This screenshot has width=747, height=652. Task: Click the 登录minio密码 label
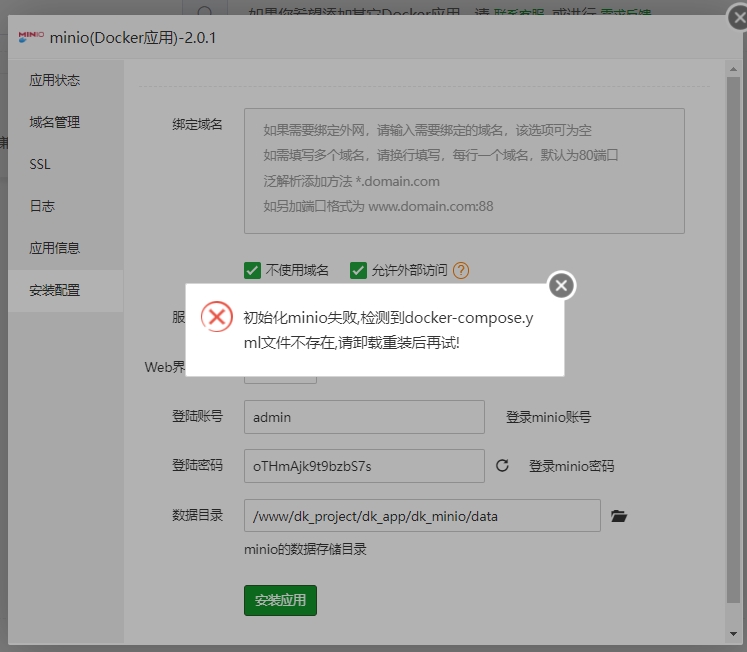(571, 466)
